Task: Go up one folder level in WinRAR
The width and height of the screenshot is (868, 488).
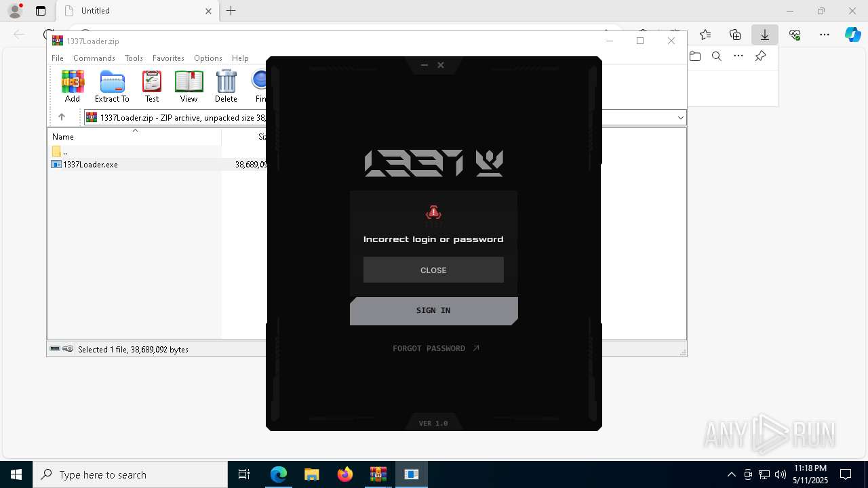Action: click(62, 117)
